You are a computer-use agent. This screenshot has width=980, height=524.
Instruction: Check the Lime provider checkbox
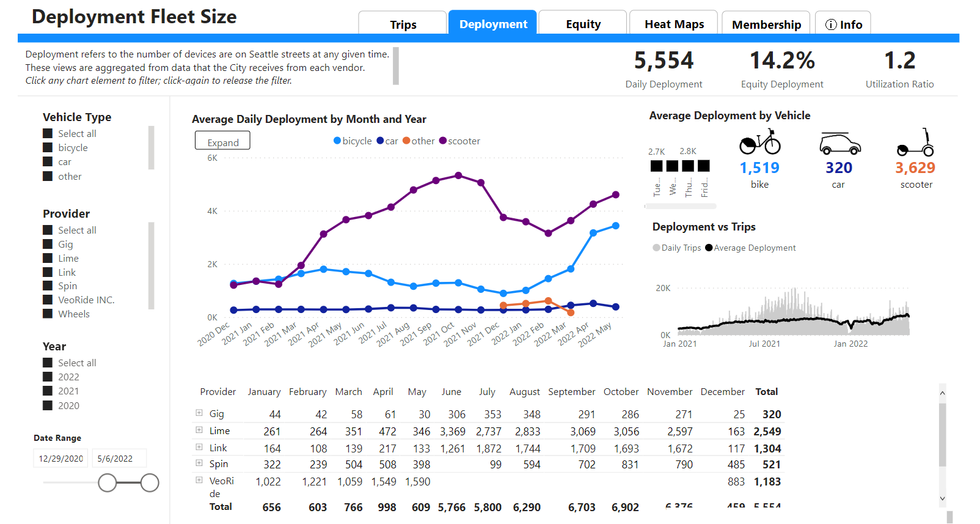(48, 259)
